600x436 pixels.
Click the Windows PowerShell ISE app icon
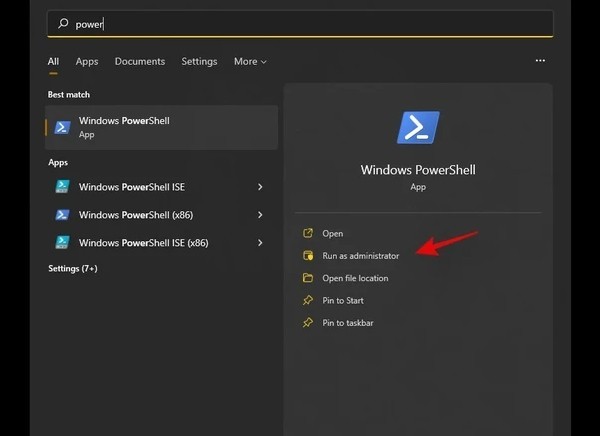[62, 186]
